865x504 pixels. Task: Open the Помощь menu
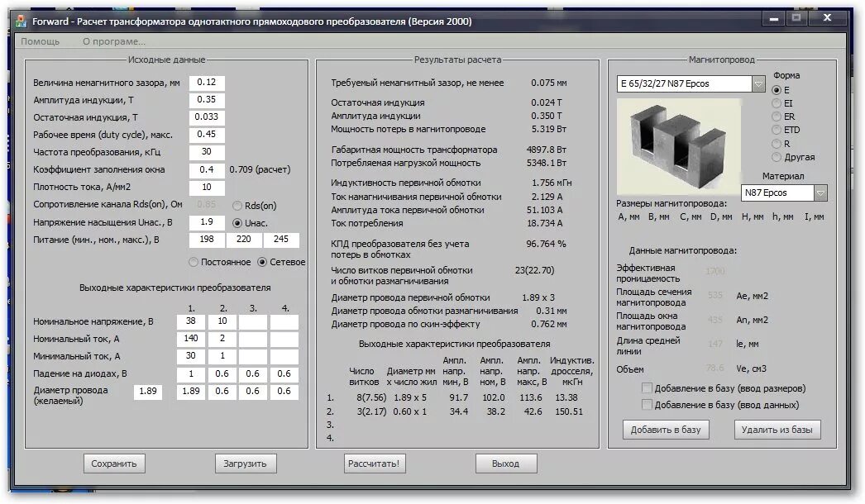click(x=41, y=41)
